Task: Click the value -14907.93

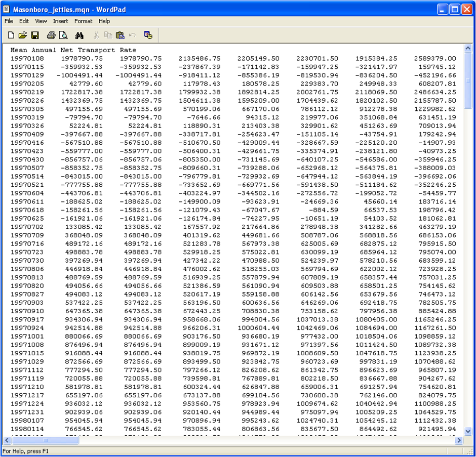Action: click(x=437, y=143)
